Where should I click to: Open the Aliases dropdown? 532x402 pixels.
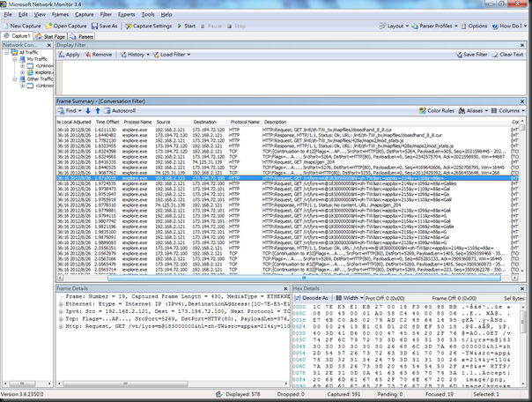(473, 111)
